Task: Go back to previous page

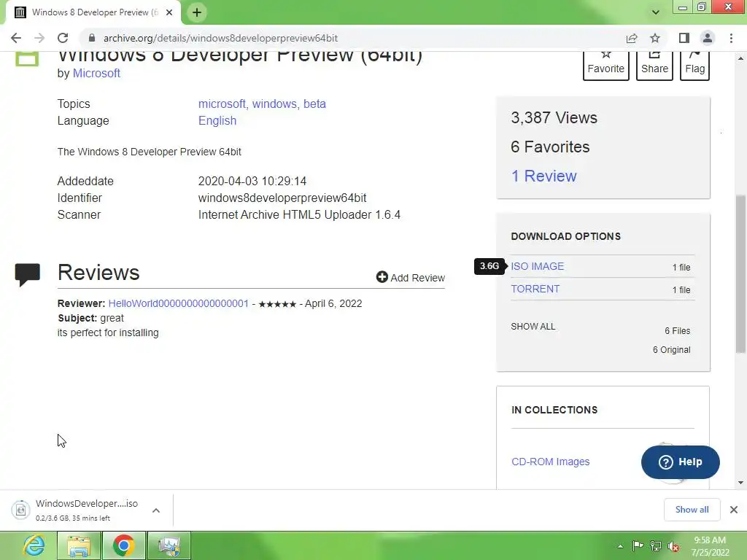Action: click(x=16, y=38)
